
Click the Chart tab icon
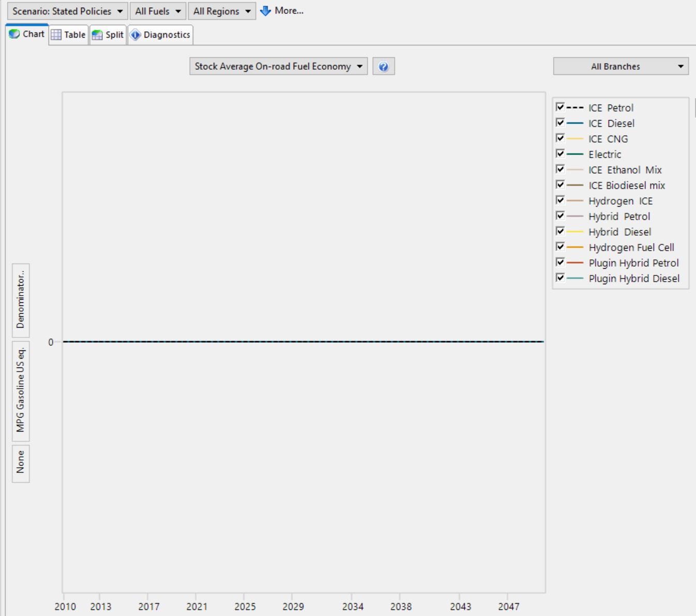[14, 34]
